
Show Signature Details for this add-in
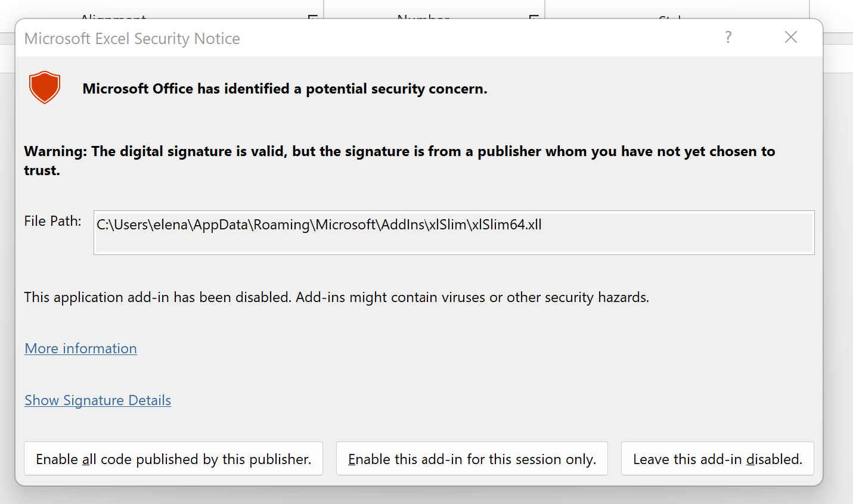(98, 400)
